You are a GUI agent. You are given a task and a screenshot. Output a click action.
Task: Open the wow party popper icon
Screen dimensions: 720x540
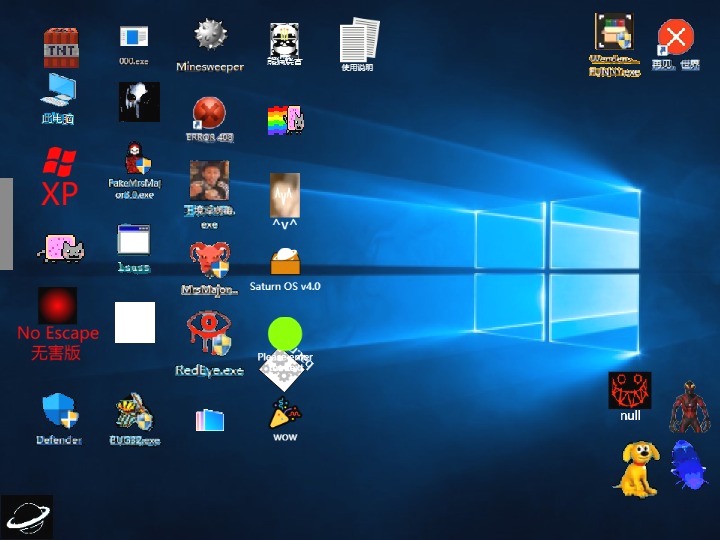285,420
